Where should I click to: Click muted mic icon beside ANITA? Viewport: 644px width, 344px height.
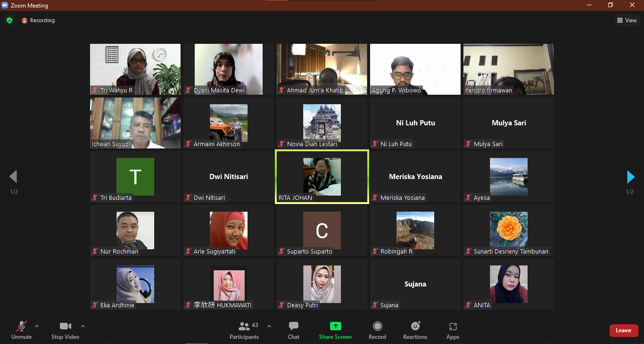point(469,305)
